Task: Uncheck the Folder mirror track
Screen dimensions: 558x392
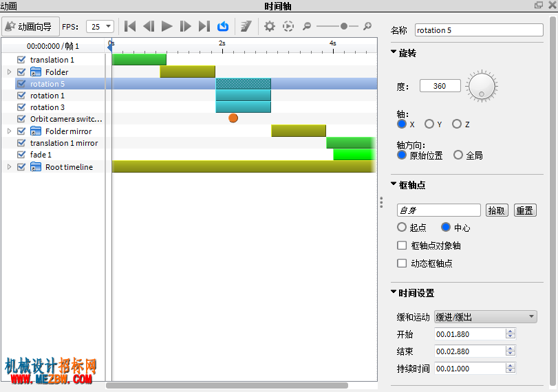Action: point(21,131)
